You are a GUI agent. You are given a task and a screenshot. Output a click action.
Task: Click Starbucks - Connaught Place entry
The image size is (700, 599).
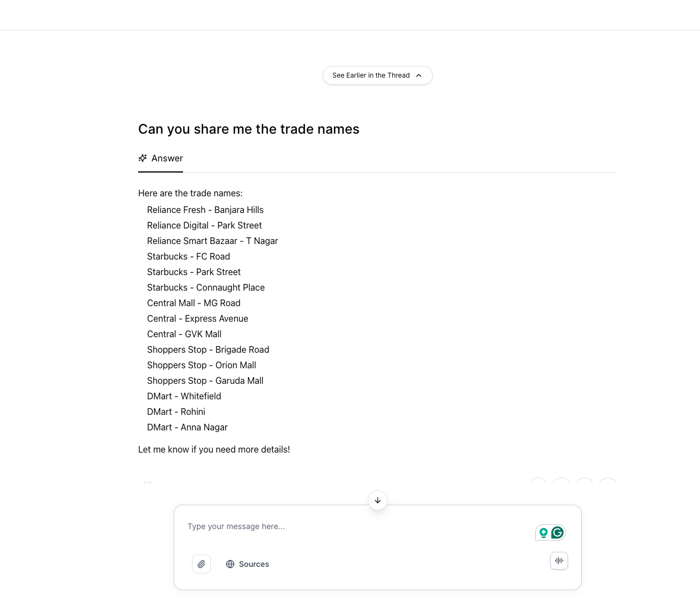(206, 287)
